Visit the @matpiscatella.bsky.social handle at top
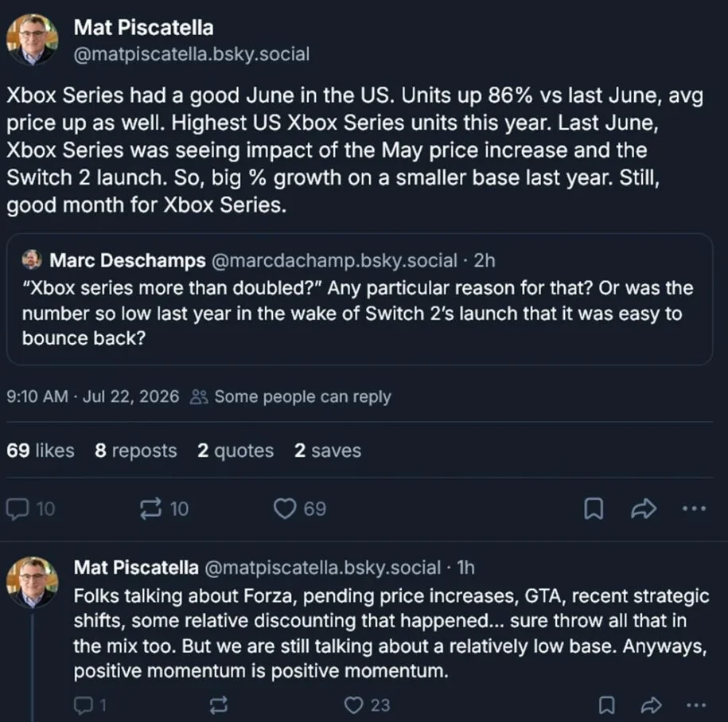The height and width of the screenshot is (722, 728). point(191,54)
